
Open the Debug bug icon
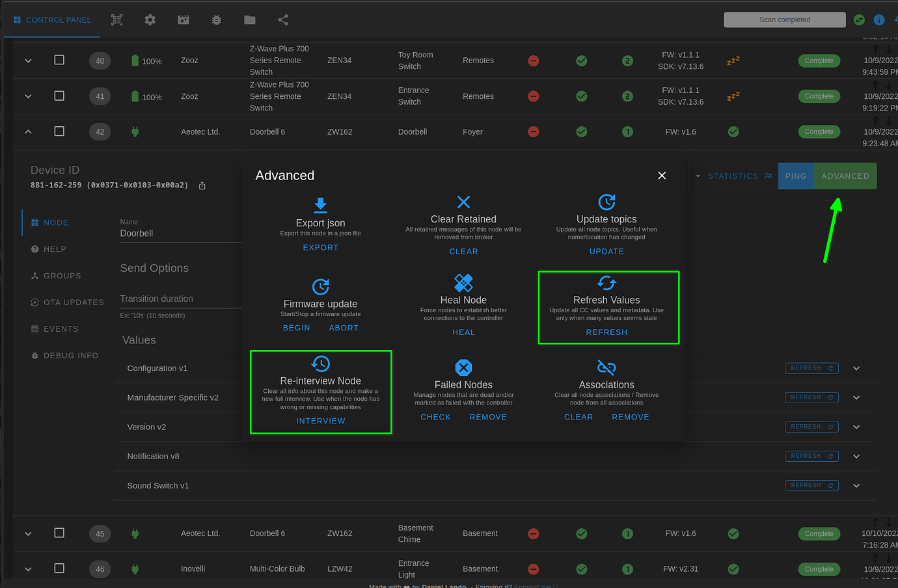click(216, 20)
